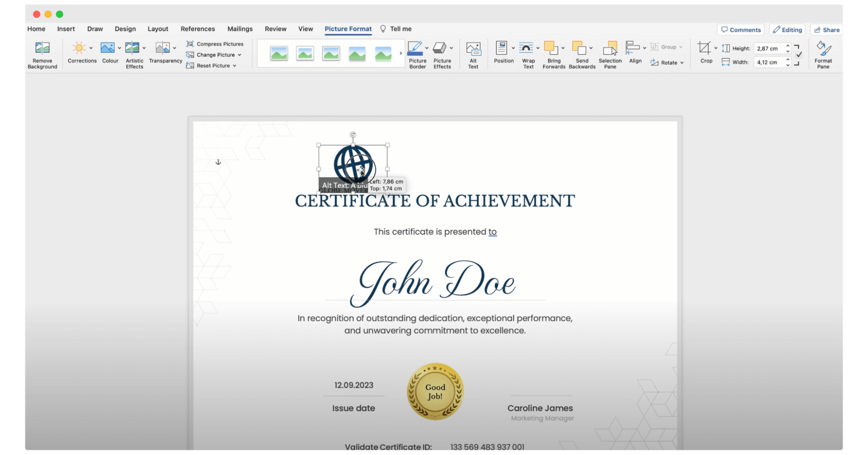Image resolution: width=868 pixels, height=455 pixels.
Task: Click the Tell me lightbulb icon
Action: (383, 29)
